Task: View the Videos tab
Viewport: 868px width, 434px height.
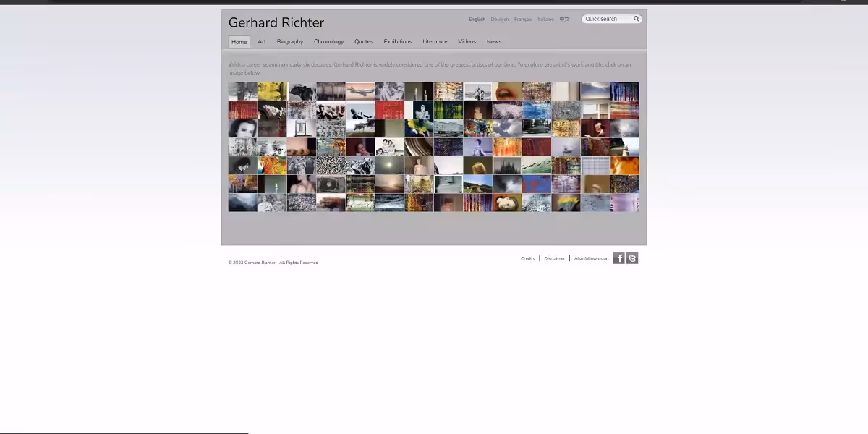Action: (x=467, y=41)
